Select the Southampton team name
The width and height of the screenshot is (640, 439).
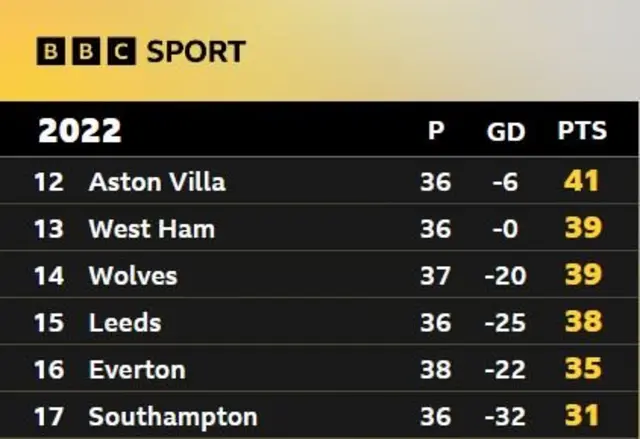pyautogui.click(x=173, y=417)
